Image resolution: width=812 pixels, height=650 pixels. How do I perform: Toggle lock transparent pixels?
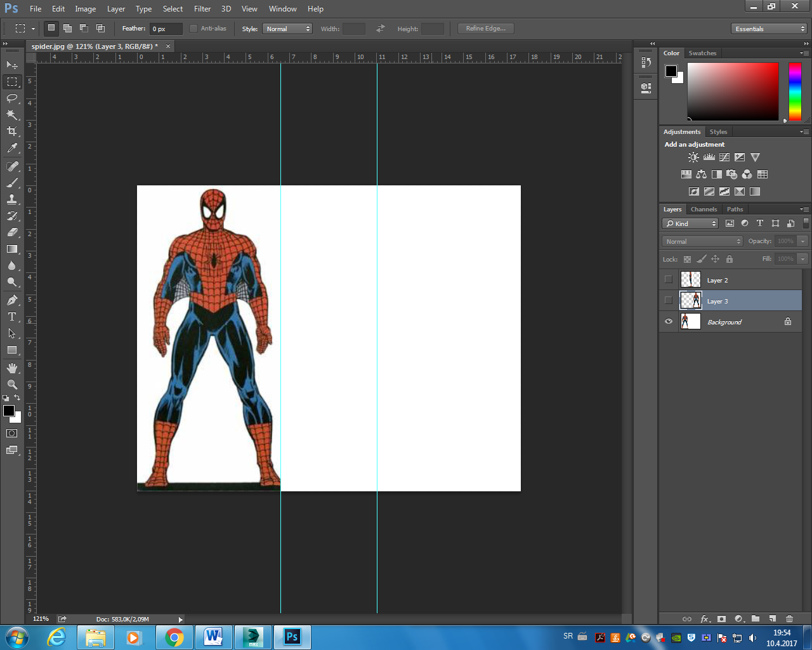click(687, 259)
